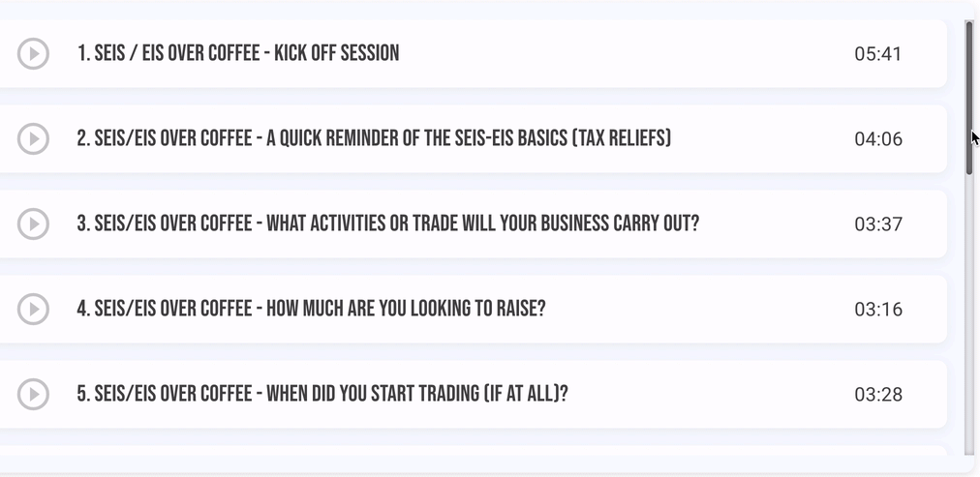This screenshot has height=477, width=980.
Task: Start lesson 4 using its play icon
Action: point(33,309)
